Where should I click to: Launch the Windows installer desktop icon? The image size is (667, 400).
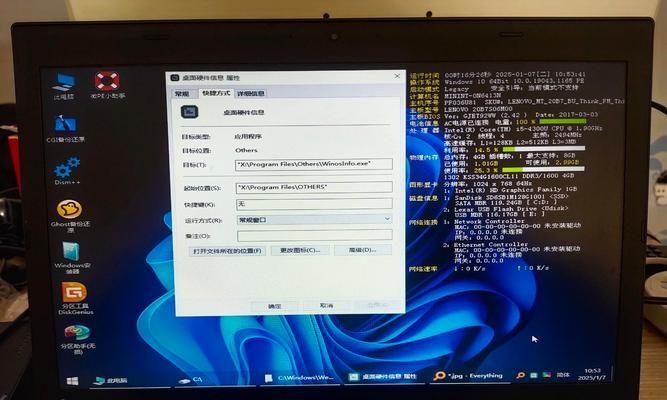pos(72,257)
